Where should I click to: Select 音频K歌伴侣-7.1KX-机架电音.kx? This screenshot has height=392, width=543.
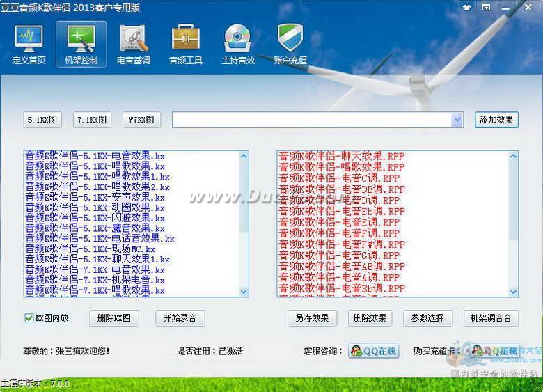(95, 280)
